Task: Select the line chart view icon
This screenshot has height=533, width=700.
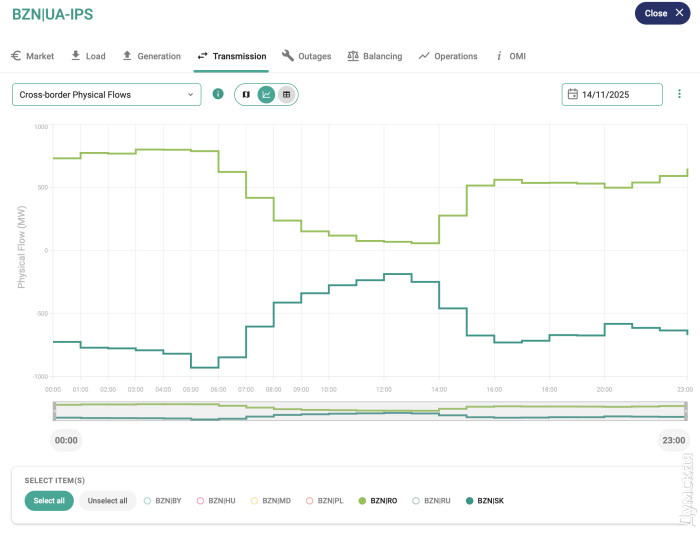Action: coord(266,94)
